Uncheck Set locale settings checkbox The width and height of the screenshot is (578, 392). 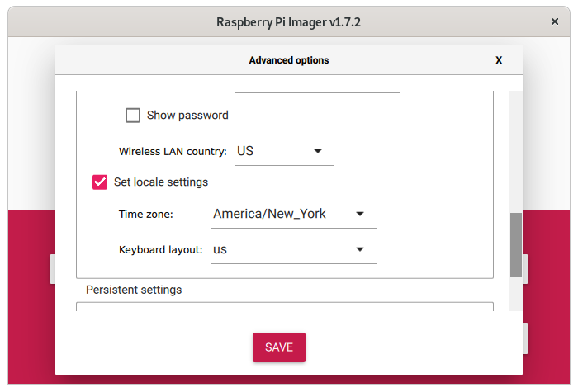100,182
